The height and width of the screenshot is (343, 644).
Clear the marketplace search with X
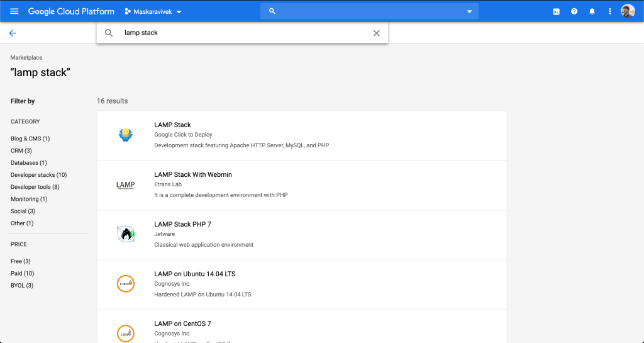pos(376,33)
